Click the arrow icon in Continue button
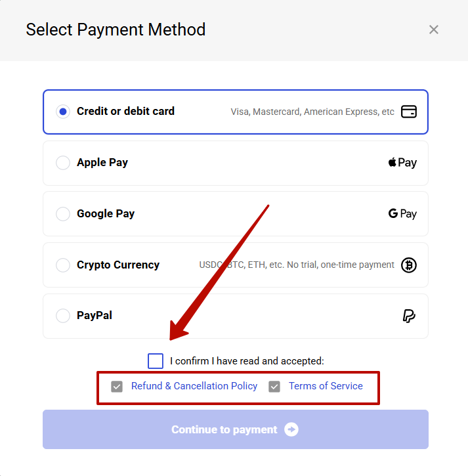Viewport: 468px width, 476px height. coord(291,429)
